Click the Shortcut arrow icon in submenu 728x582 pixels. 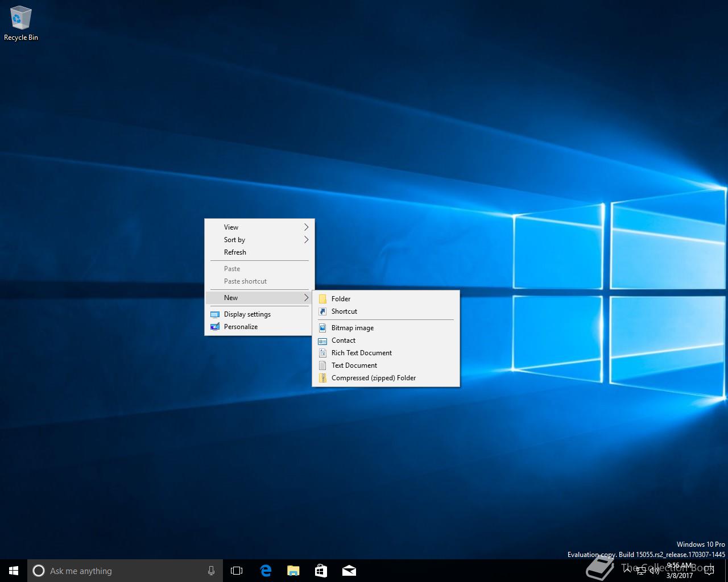(322, 311)
